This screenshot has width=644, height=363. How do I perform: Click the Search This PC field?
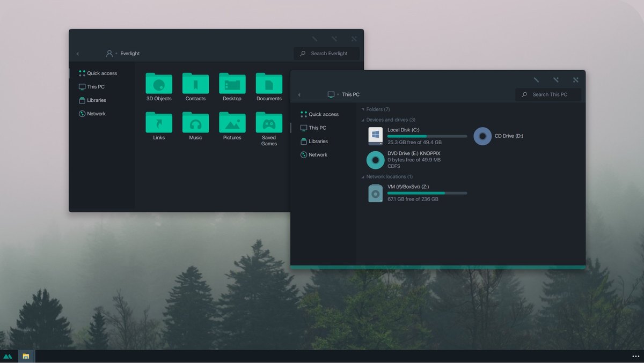[548, 94]
